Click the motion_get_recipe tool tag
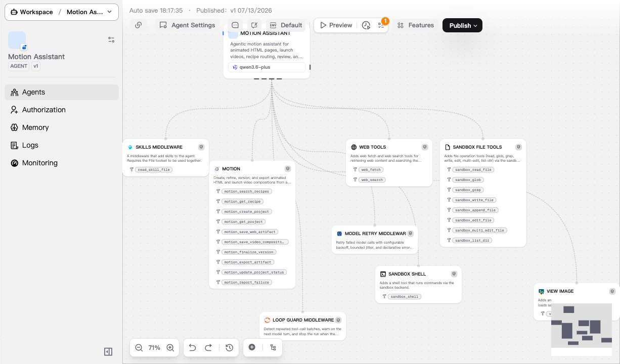620x364 pixels. pyautogui.click(x=243, y=202)
